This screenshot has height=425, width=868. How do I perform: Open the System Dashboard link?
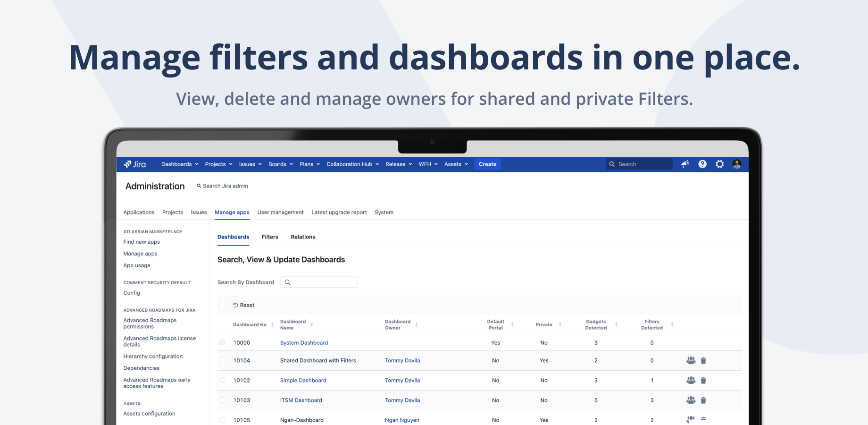304,343
